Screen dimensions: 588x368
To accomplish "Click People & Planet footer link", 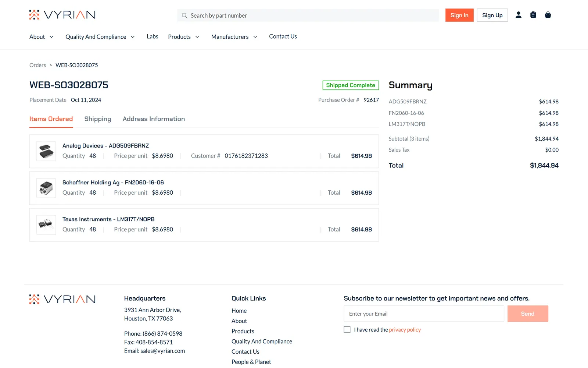I will click(251, 362).
